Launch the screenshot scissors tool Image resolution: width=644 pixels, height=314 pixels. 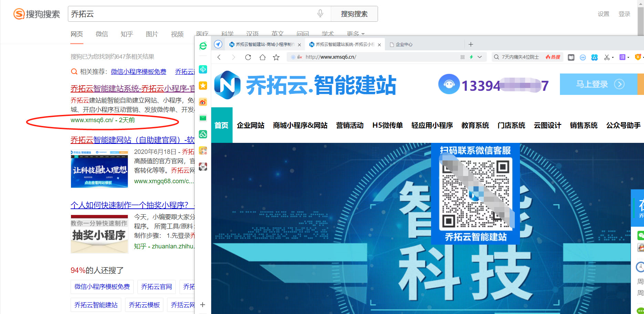(606, 57)
